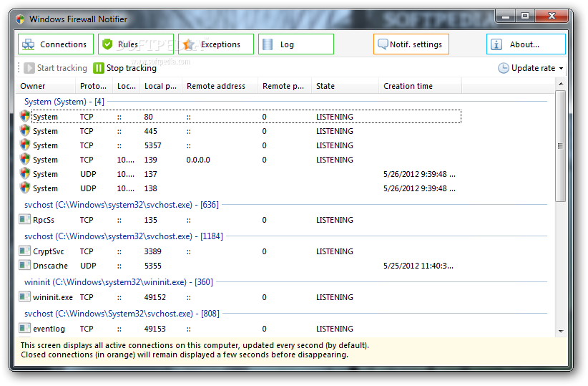This screenshot has height=386, width=588.
Task: Click the CryptSvc service icon
Action: [25, 251]
